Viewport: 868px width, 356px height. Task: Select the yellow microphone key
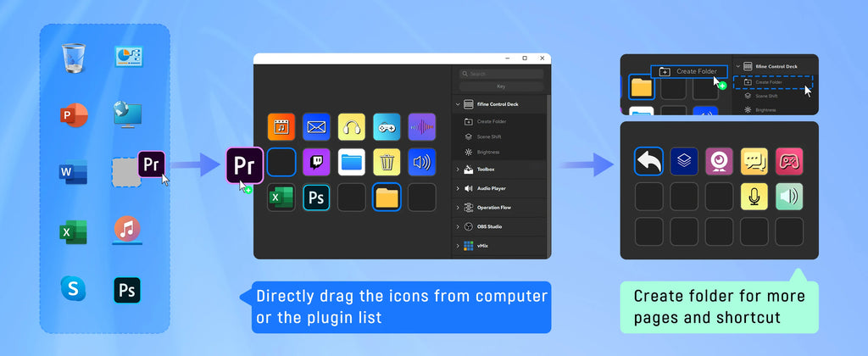coord(754,197)
